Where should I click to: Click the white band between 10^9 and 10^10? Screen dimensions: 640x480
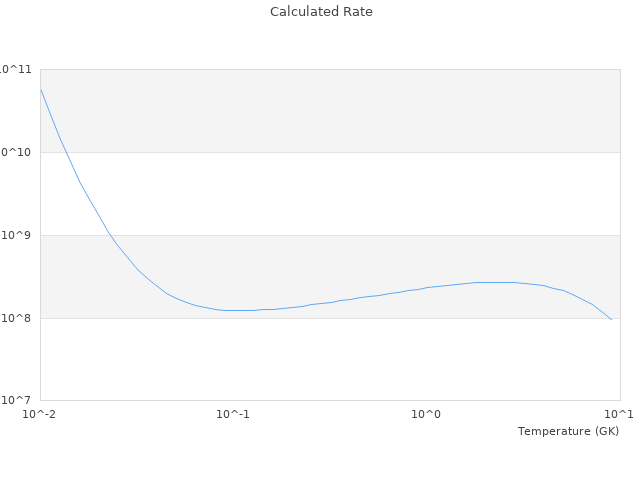[330, 193]
